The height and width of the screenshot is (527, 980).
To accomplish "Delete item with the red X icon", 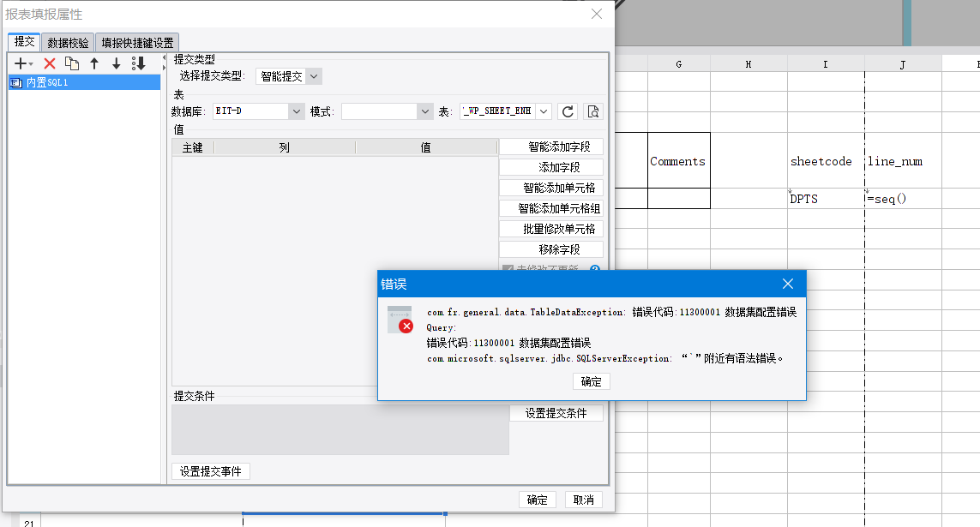I will click(x=50, y=63).
